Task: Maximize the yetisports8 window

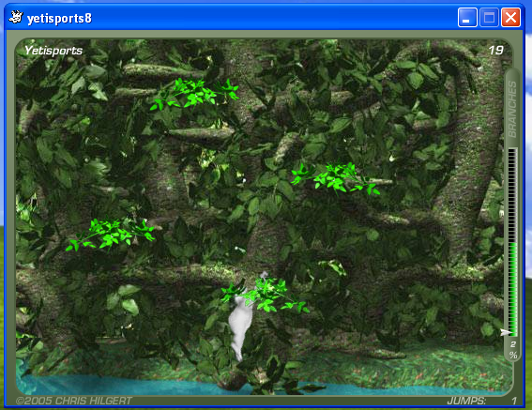Action: (x=489, y=17)
